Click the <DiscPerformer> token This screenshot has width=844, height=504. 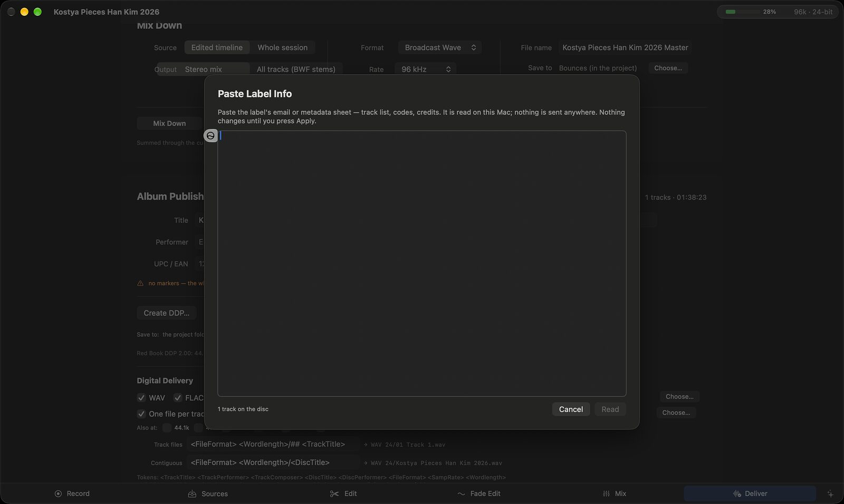click(x=362, y=478)
